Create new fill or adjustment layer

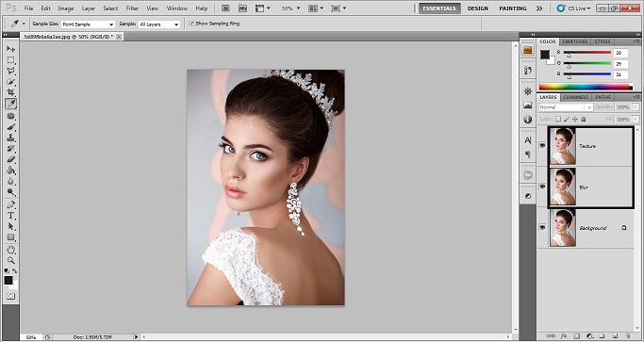tap(589, 335)
